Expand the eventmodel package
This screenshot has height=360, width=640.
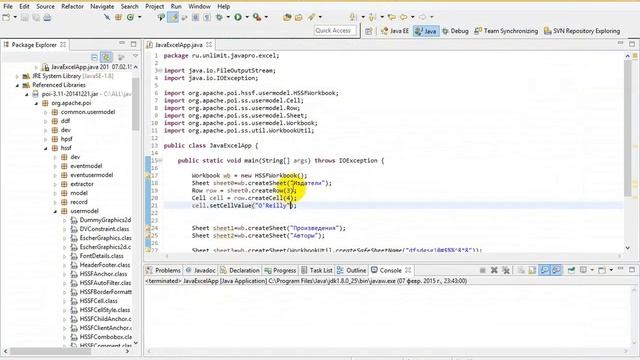coord(55,166)
